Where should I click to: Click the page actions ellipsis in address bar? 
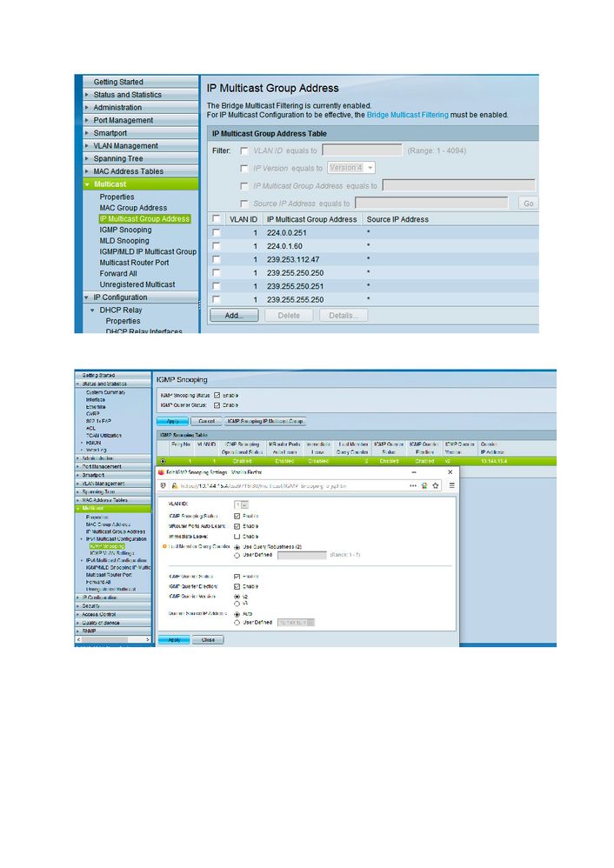point(411,485)
